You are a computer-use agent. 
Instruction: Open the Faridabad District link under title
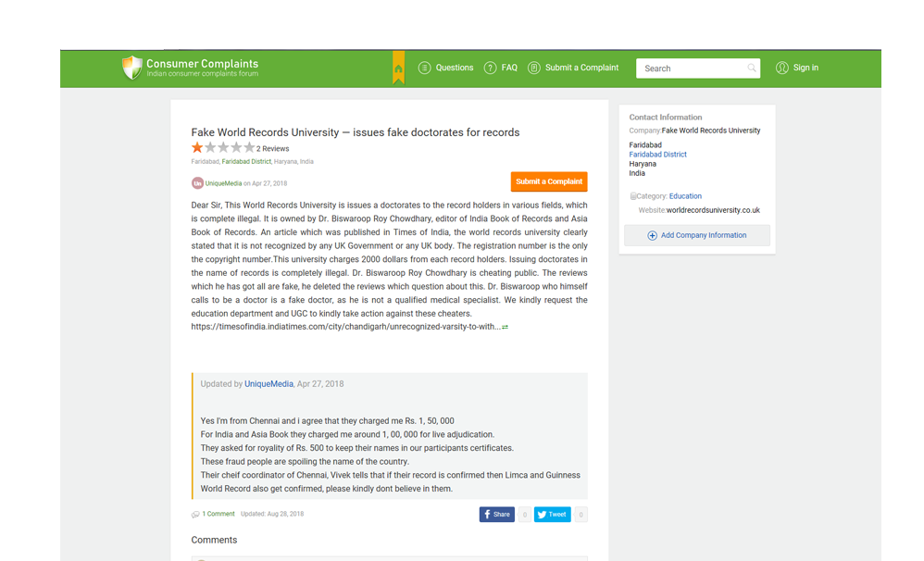[246, 161]
